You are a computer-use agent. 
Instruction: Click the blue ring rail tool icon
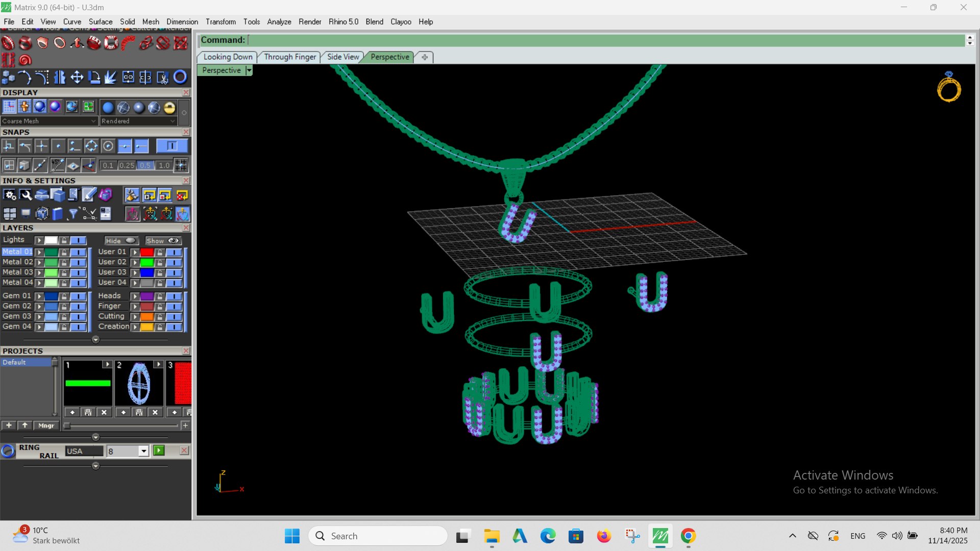[x=180, y=77]
